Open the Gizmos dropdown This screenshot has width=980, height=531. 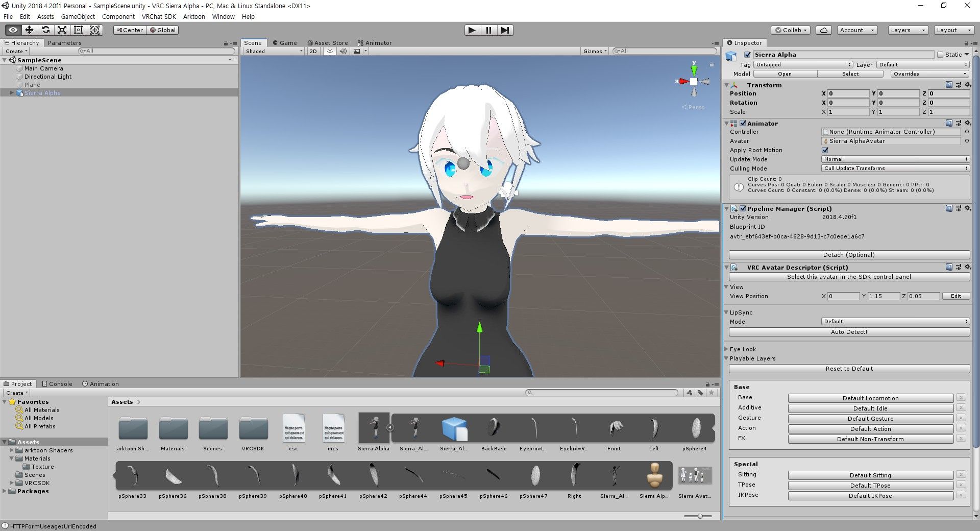[595, 51]
